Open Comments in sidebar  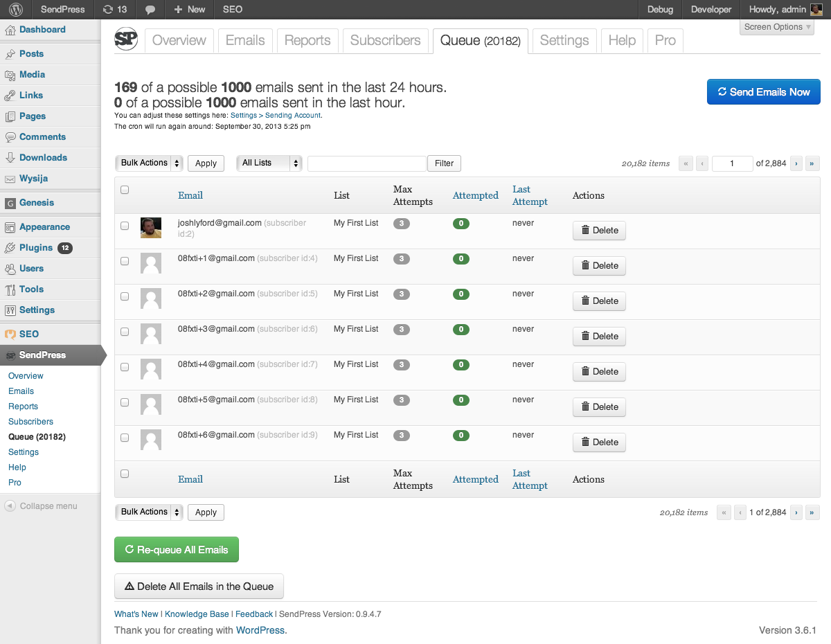click(x=42, y=136)
